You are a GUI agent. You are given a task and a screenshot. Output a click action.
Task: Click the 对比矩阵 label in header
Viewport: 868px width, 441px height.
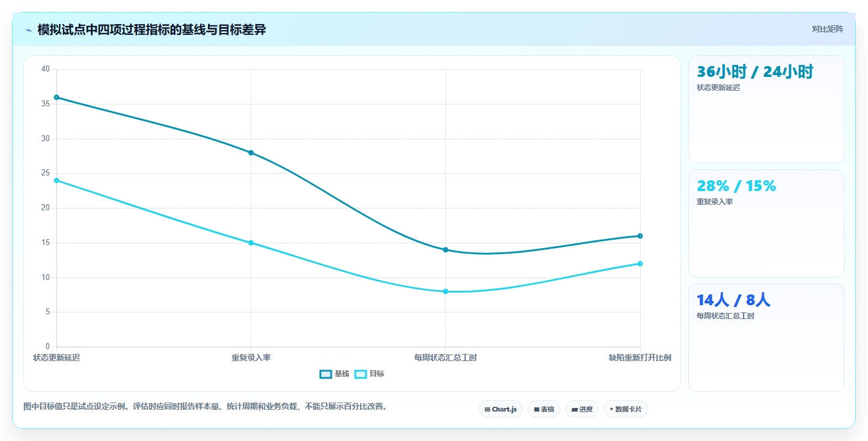point(827,29)
